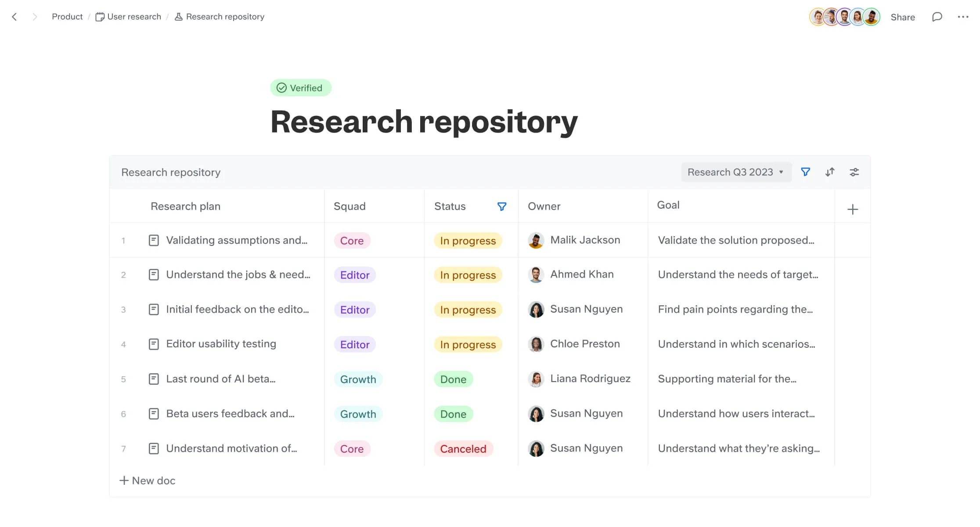Click the comment bubble icon
Viewport: 980px width, 527px height.
pyautogui.click(x=937, y=17)
